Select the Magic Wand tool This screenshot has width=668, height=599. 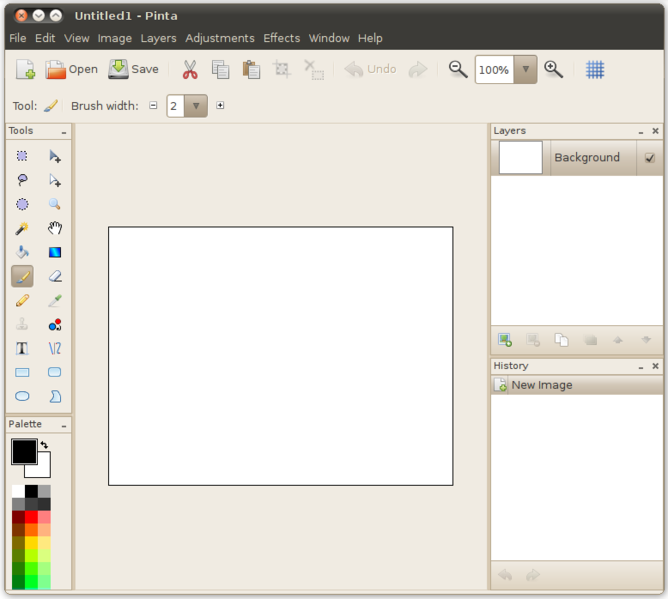tap(22, 228)
